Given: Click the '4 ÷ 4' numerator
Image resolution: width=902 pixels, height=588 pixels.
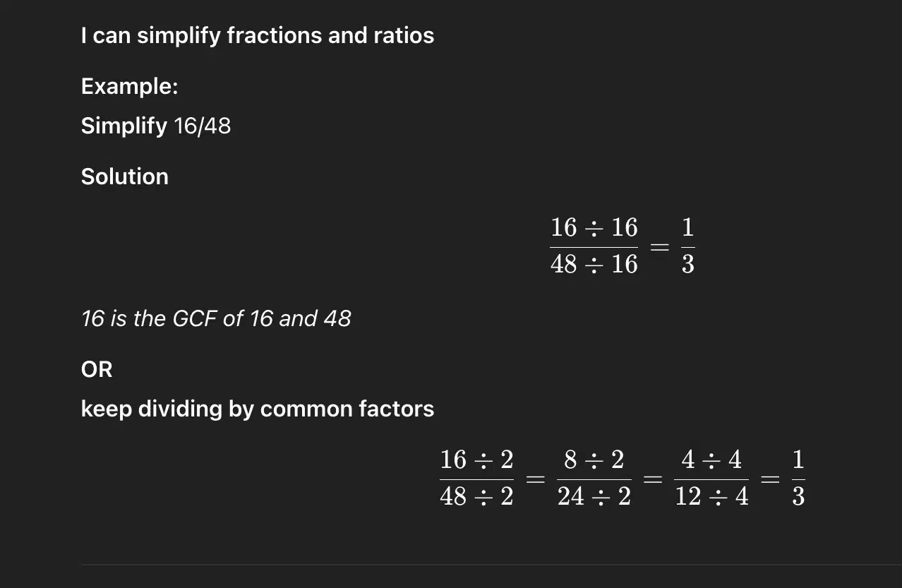Looking at the screenshot, I should [711, 460].
